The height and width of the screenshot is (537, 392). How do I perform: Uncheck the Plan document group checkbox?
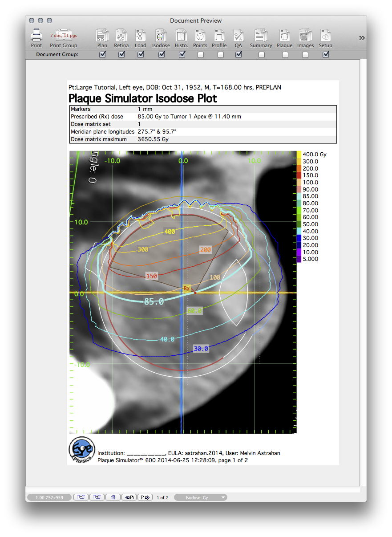(102, 54)
